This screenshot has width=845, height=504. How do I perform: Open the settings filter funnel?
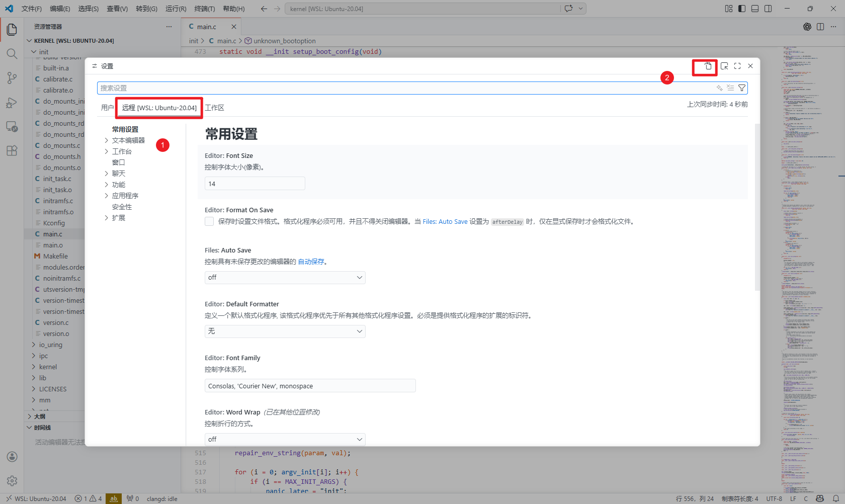742,88
